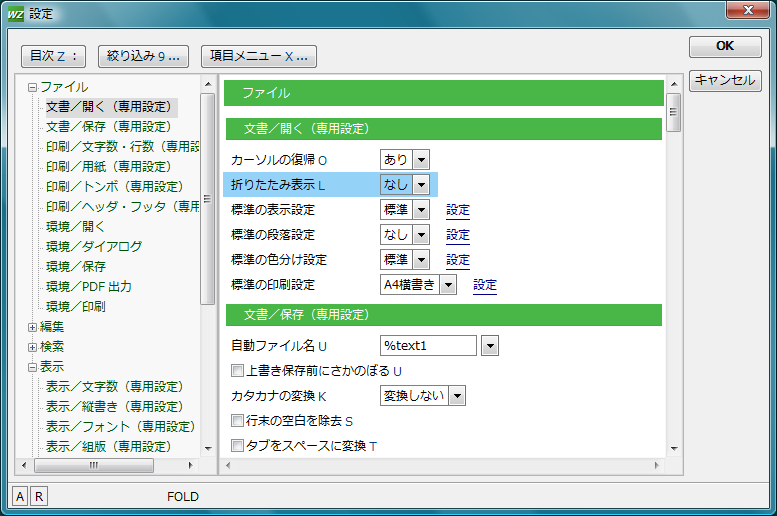Select 環境/印刷 tree item
Image resolution: width=777 pixels, height=516 pixels.
[76, 306]
